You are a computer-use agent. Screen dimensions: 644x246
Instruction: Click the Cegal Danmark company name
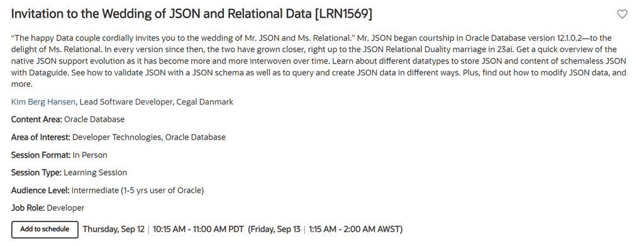[204, 102]
